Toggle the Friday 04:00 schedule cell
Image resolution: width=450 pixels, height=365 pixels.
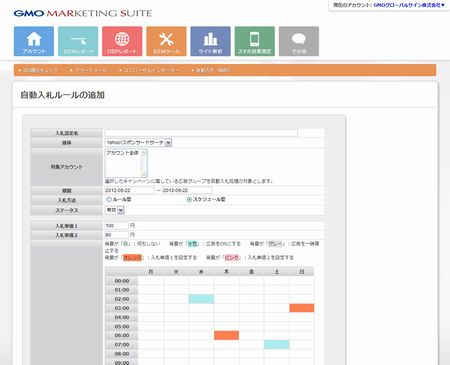[x=251, y=317]
